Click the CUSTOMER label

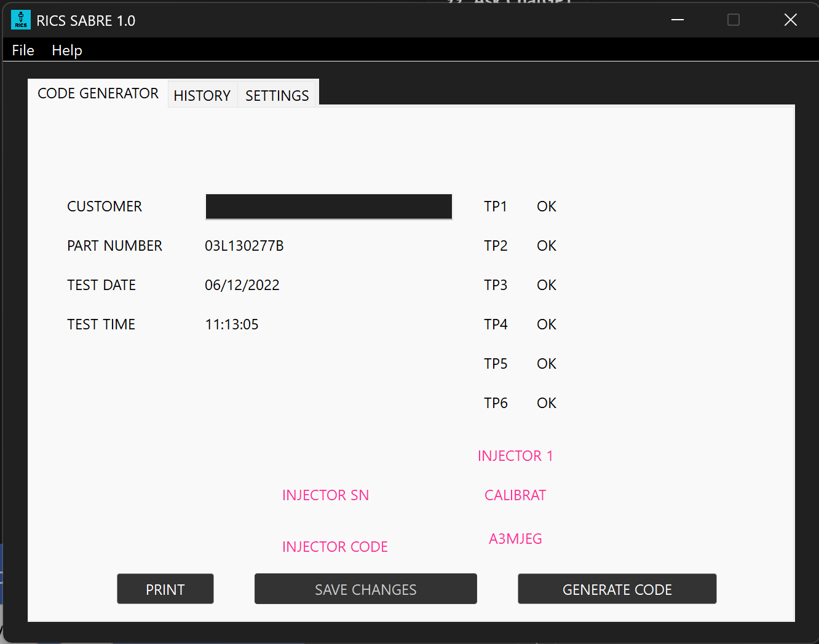105,206
